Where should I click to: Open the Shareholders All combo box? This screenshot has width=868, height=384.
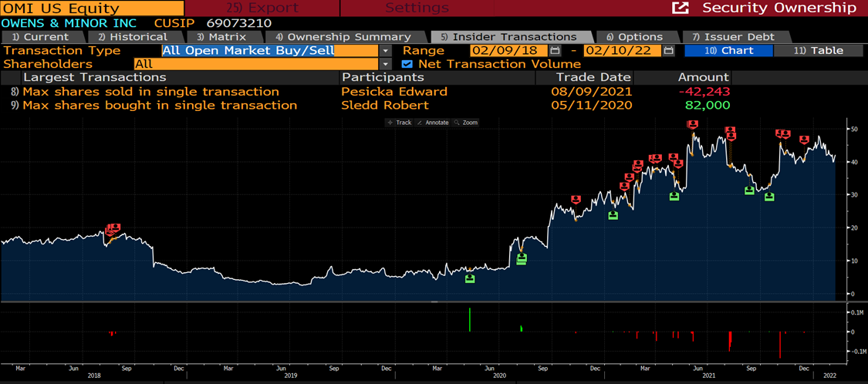point(256,64)
